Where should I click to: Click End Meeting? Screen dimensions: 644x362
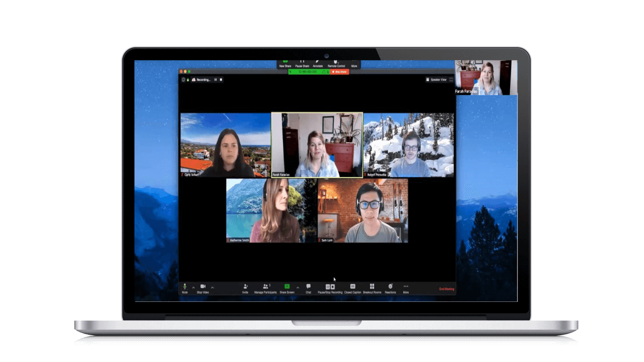point(447,289)
